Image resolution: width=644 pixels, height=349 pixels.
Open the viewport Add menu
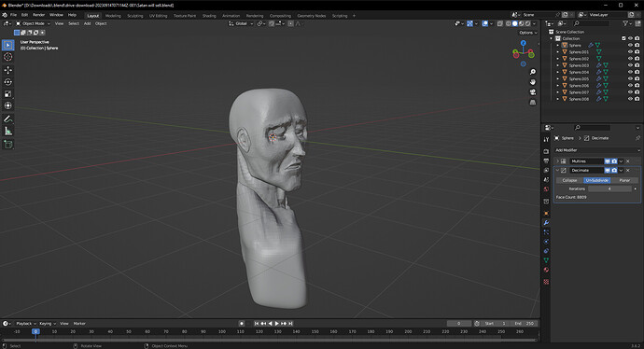tap(87, 24)
